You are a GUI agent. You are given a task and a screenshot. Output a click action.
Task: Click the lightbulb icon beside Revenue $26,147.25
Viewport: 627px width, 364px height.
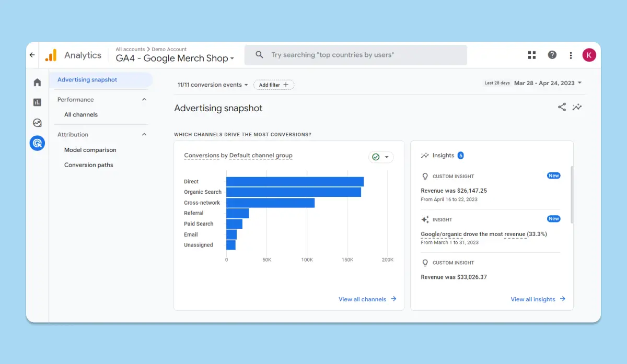(x=425, y=177)
